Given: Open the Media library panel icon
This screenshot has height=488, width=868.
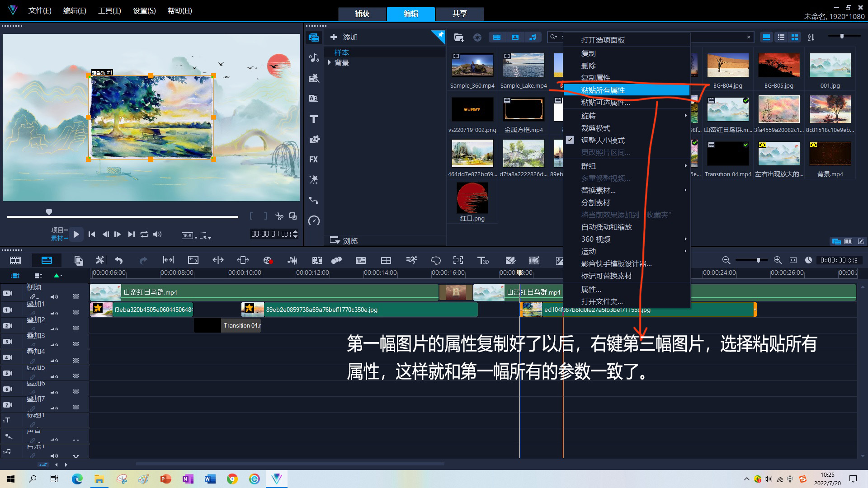Looking at the screenshot, I should [314, 38].
